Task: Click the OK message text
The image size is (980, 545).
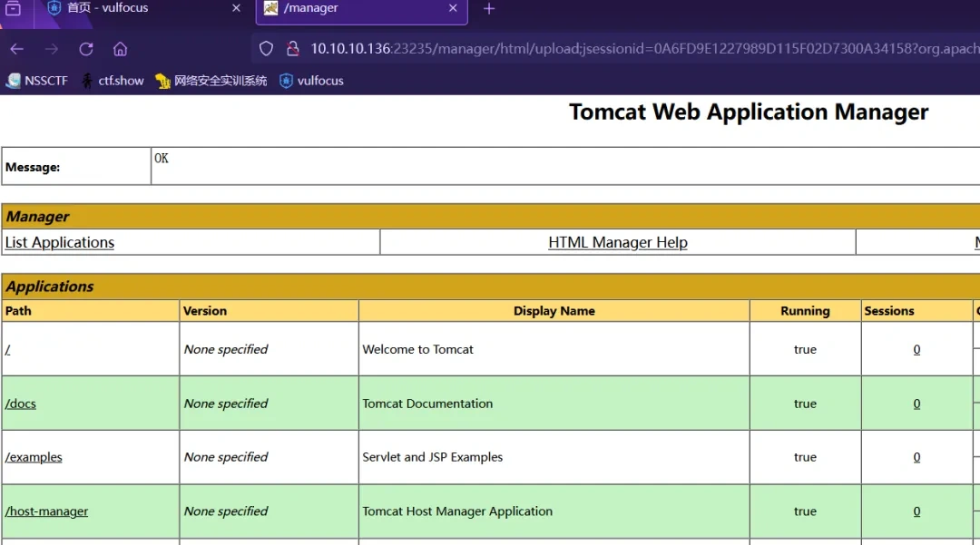Action: [x=162, y=158]
